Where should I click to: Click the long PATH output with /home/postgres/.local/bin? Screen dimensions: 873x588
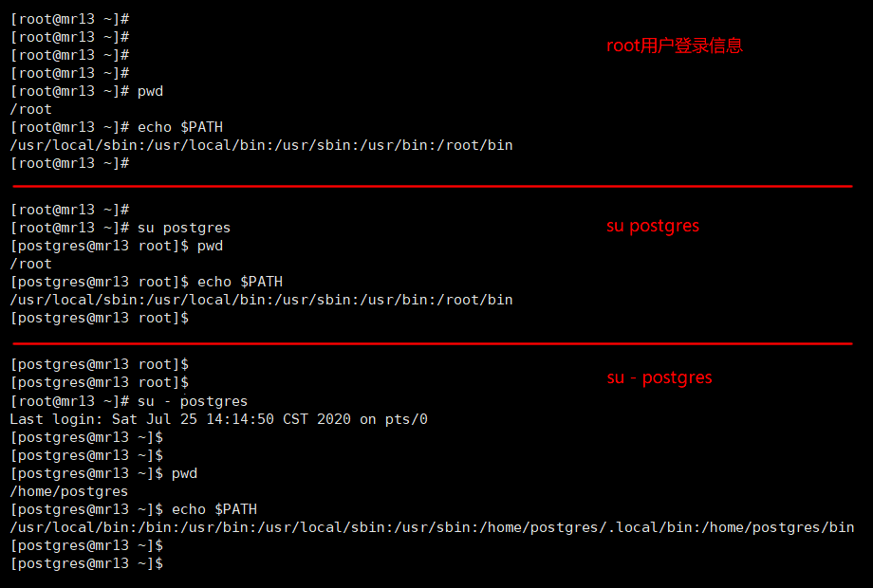(x=432, y=527)
